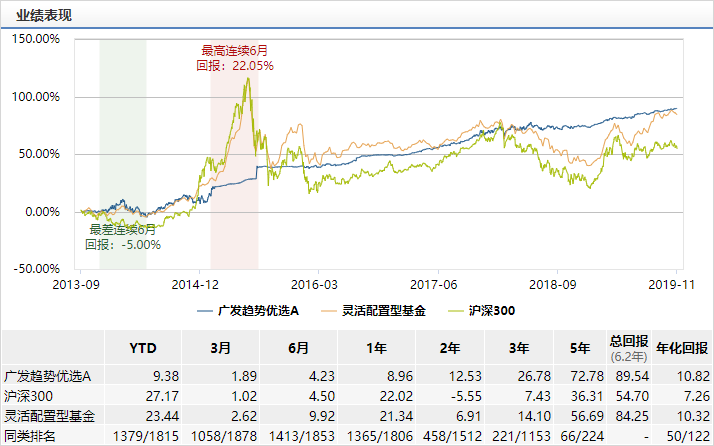Click the 54.70 total return value

632,396
